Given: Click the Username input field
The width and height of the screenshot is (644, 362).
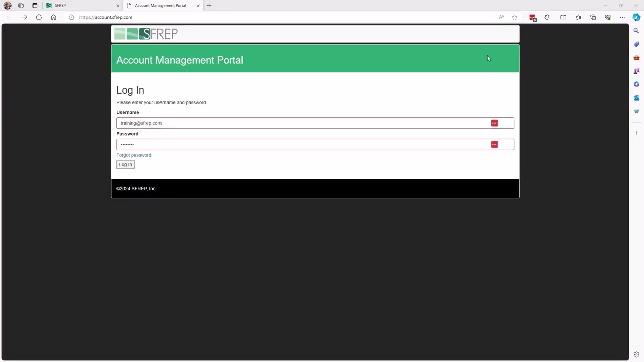Looking at the screenshot, I should pos(315,123).
